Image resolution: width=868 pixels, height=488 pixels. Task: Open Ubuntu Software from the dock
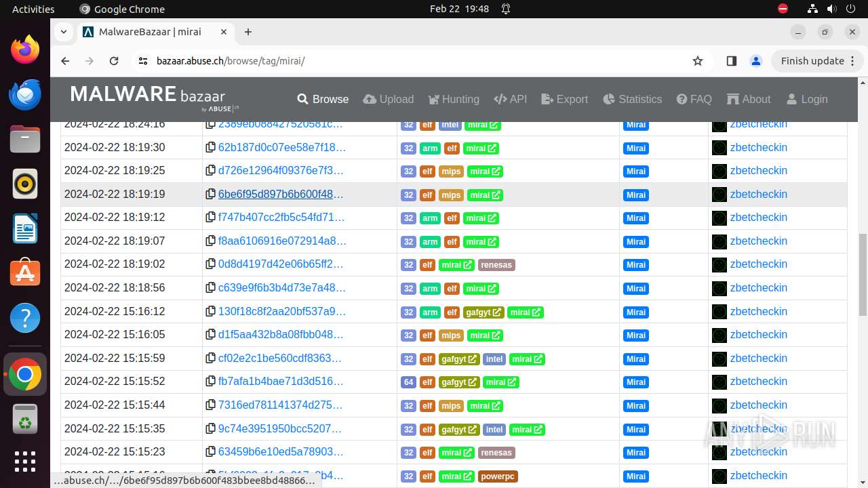pyautogui.click(x=25, y=273)
